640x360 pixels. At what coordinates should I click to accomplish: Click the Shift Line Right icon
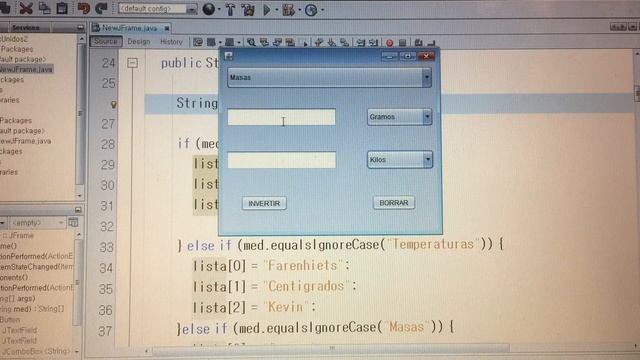373,42
